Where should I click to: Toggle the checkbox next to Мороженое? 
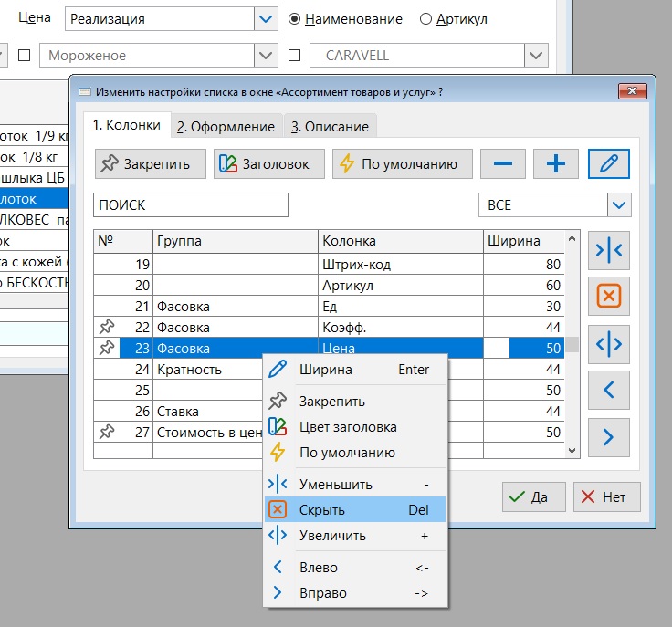coord(25,56)
